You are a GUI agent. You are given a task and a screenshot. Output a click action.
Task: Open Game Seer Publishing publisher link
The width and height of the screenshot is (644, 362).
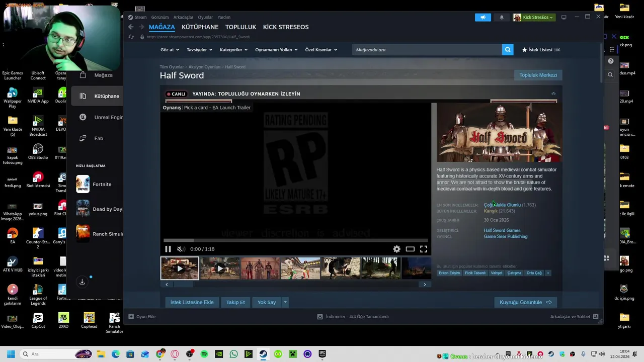[x=506, y=236]
